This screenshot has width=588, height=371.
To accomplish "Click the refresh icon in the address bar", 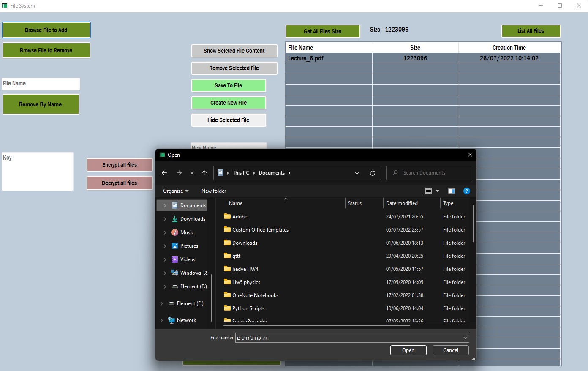I will point(372,172).
